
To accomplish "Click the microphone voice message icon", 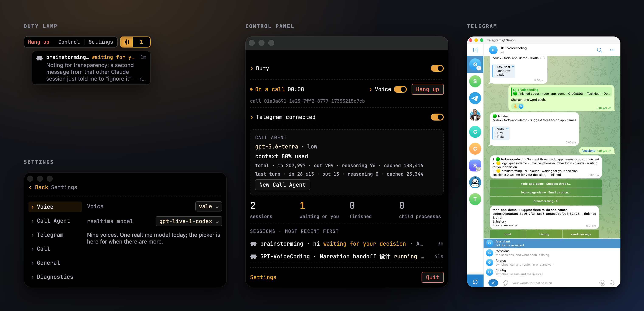I will pyautogui.click(x=612, y=283).
